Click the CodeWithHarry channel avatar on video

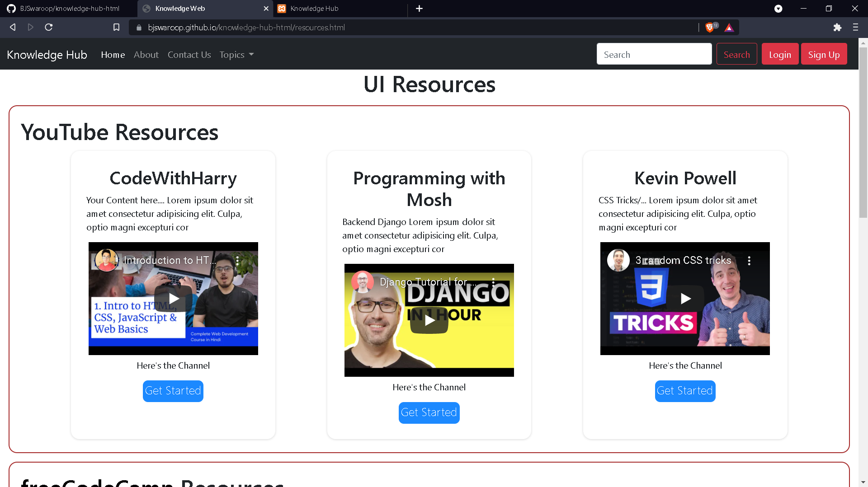pos(107,260)
